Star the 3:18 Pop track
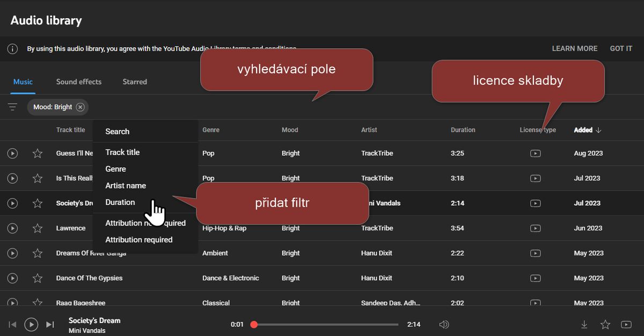 [x=38, y=178]
